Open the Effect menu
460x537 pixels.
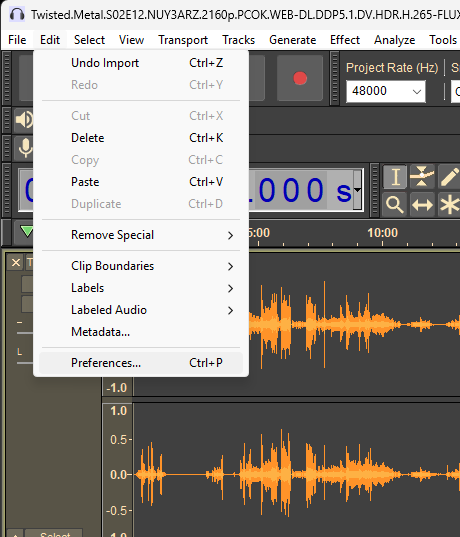345,40
